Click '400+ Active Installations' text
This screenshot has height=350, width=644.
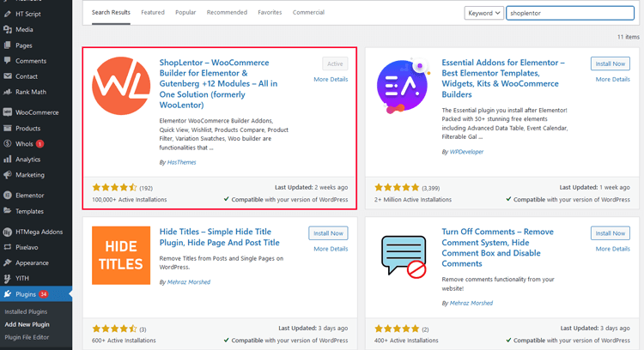pyautogui.click(x=406, y=341)
